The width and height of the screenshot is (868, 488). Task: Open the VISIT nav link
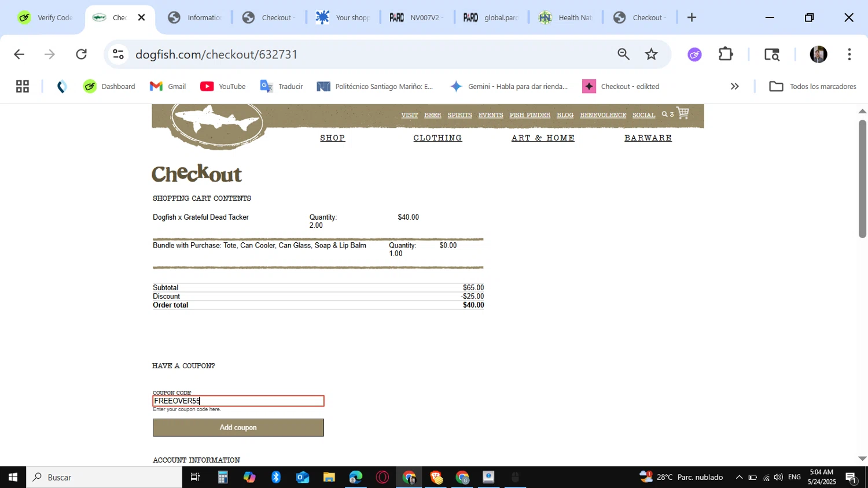tap(409, 115)
